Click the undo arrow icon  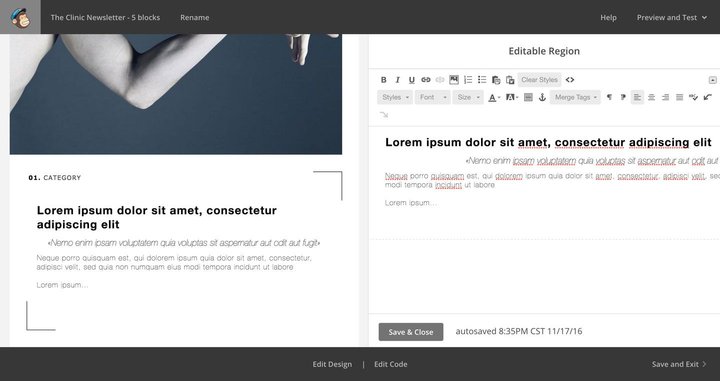tap(708, 97)
